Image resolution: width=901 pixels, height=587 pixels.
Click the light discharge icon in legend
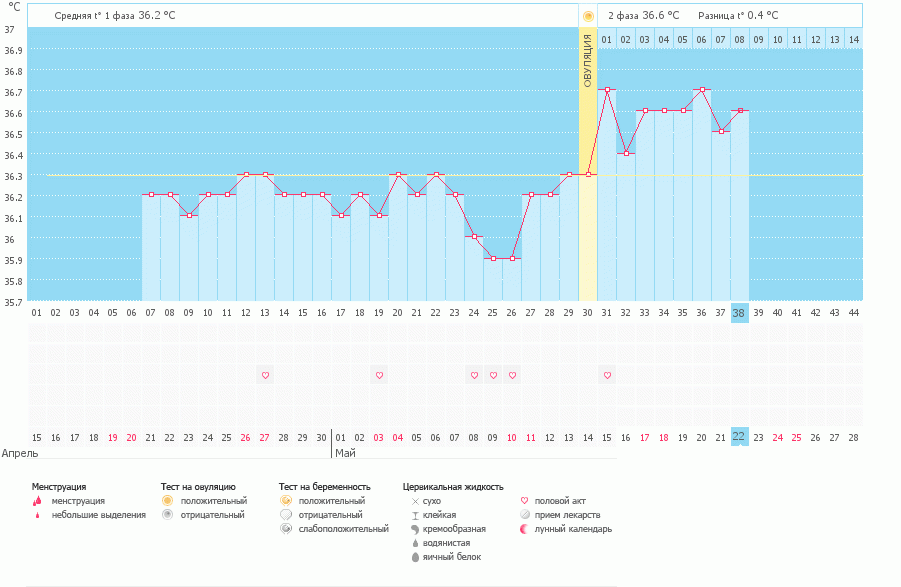[38, 515]
